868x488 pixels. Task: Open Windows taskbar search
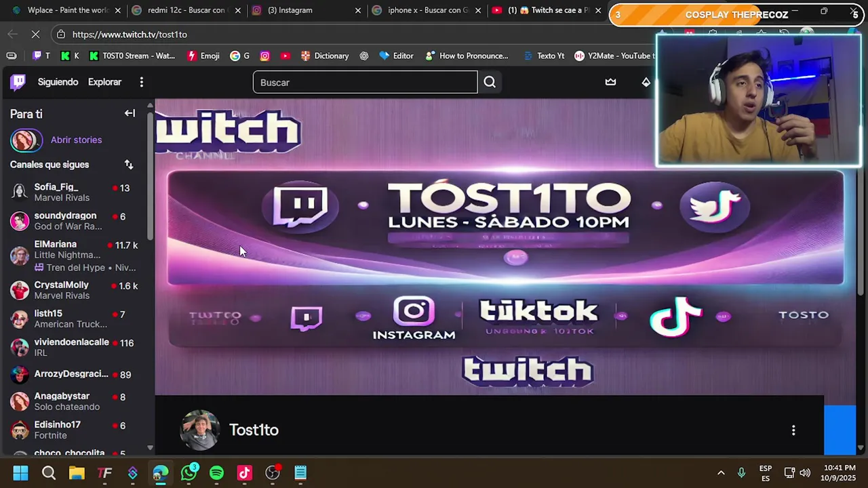coord(49,472)
